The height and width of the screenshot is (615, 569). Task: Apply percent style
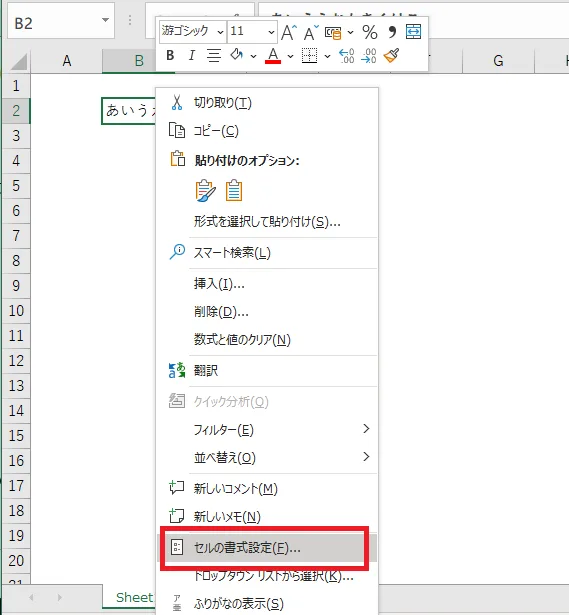pos(369,32)
